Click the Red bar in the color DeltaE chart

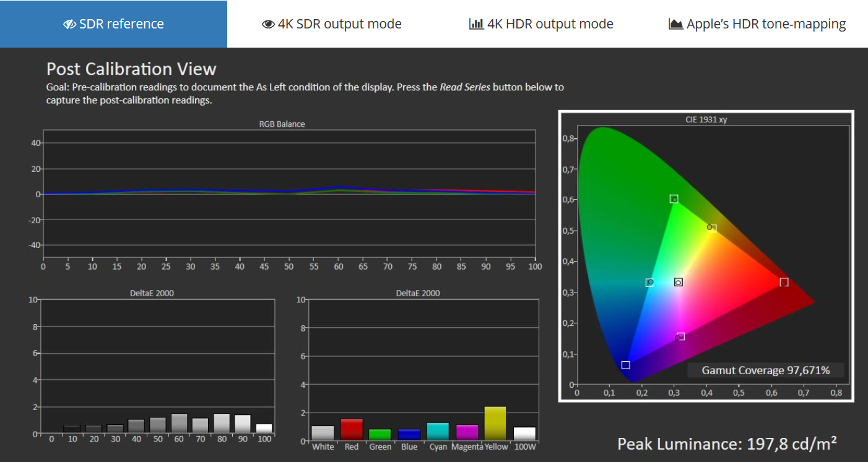tap(352, 430)
